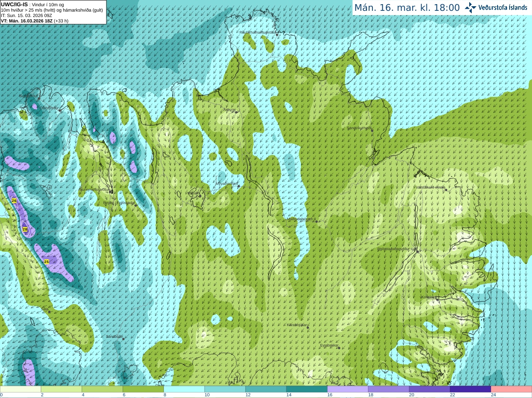Image resolution: width=532 pixels, height=398 pixels.
Task: Click the Kollaleira station label
Action: pos(429,297)
